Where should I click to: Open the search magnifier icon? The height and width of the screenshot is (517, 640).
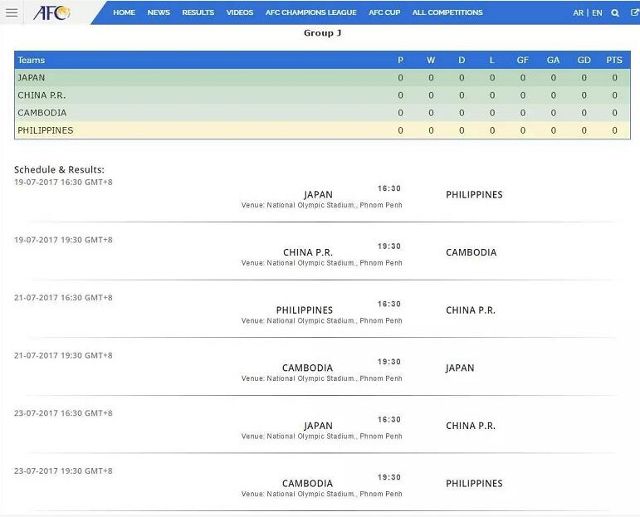pos(615,13)
